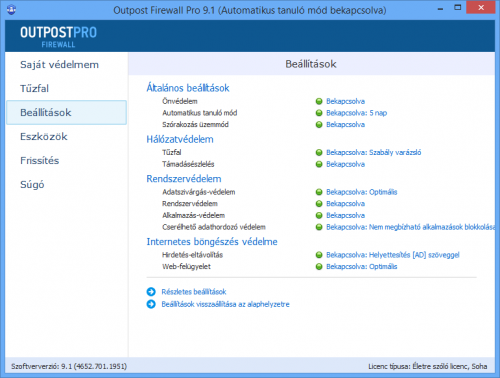Click blue arrow icon next to Beállítások visszaállítása
This screenshot has width=500, height=378.
151,304
